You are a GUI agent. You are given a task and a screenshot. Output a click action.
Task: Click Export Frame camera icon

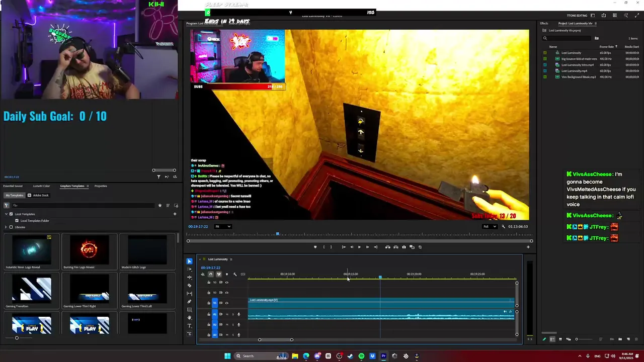pyautogui.click(x=404, y=247)
